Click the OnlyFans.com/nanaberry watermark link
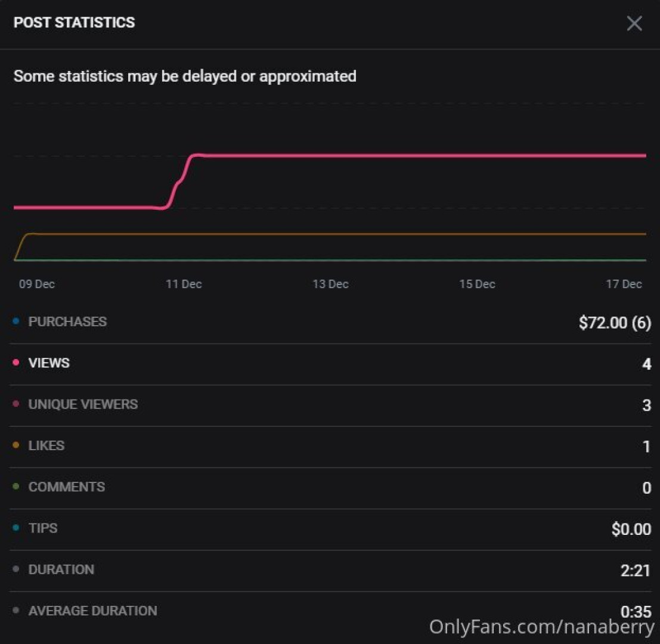Screen dimensions: 660x644 pyautogui.click(x=541, y=627)
